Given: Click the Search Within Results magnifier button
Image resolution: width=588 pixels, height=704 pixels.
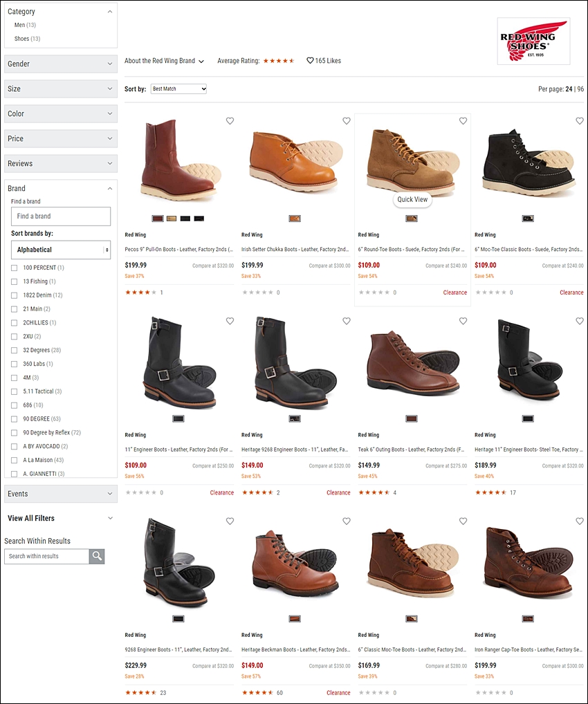Looking at the screenshot, I should pos(97,556).
